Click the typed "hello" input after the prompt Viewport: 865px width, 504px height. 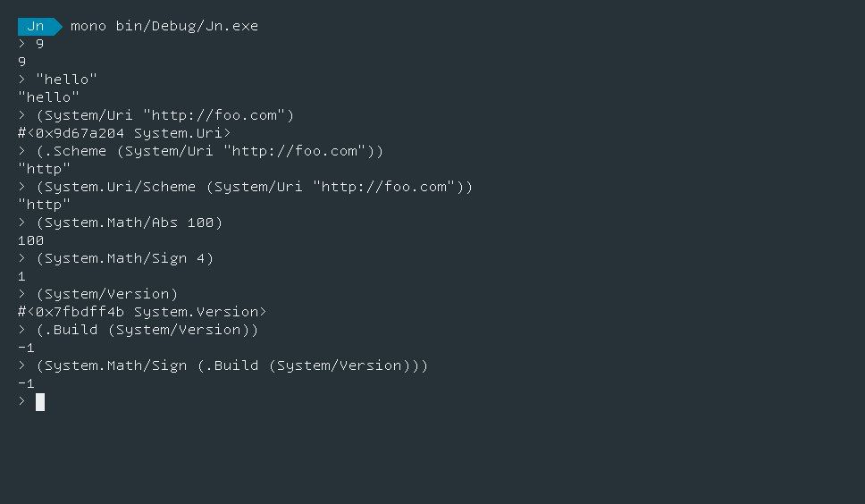66,80
